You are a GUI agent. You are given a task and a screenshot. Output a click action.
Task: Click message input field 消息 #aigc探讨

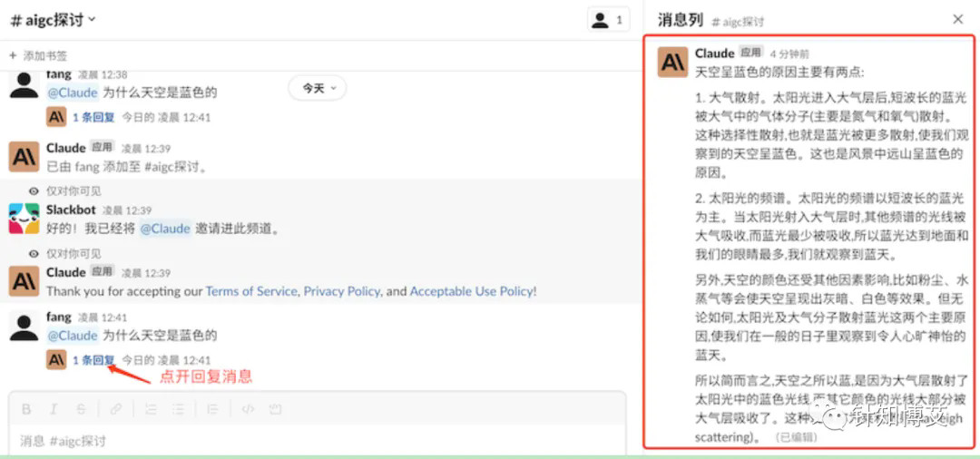(x=318, y=441)
